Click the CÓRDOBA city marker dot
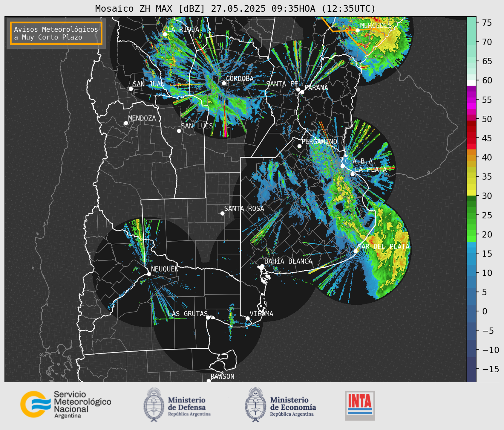 tap(224, 83)
